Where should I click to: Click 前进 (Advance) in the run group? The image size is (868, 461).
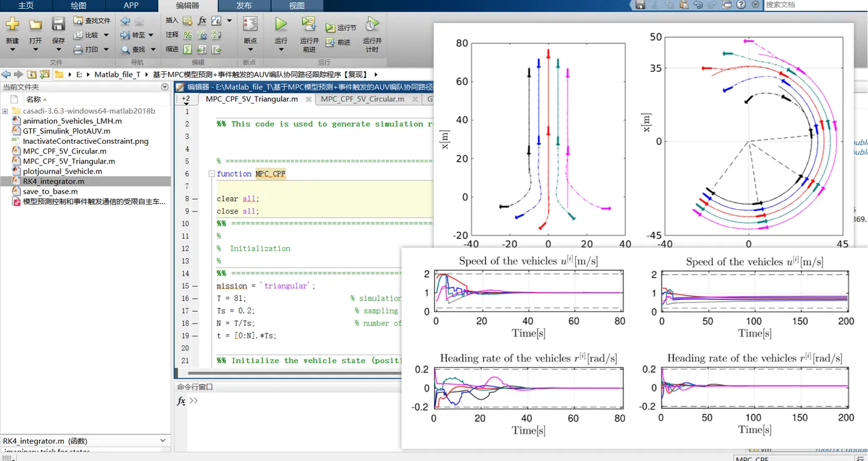[339, 42]
